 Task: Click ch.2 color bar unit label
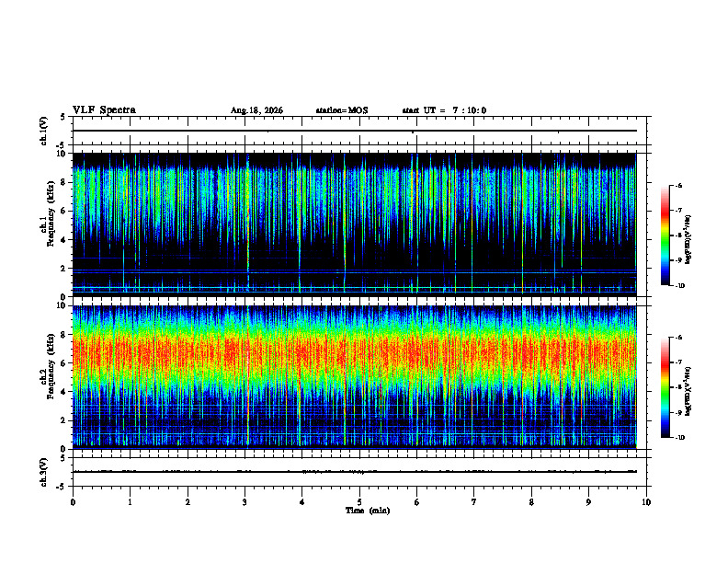(x=688, y=391)
